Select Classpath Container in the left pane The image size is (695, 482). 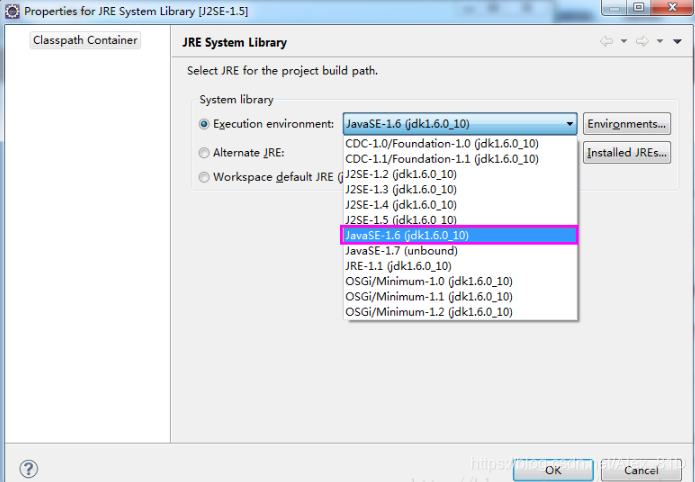point(85,40)
